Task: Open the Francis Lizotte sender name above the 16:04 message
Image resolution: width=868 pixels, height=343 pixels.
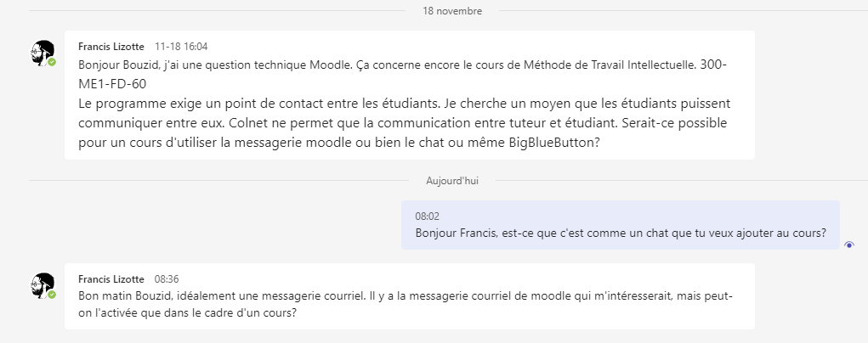Action: point(111,47)
